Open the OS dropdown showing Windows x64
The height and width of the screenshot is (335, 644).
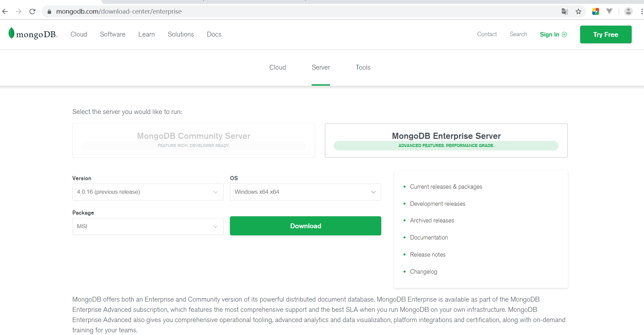[305, 192]
